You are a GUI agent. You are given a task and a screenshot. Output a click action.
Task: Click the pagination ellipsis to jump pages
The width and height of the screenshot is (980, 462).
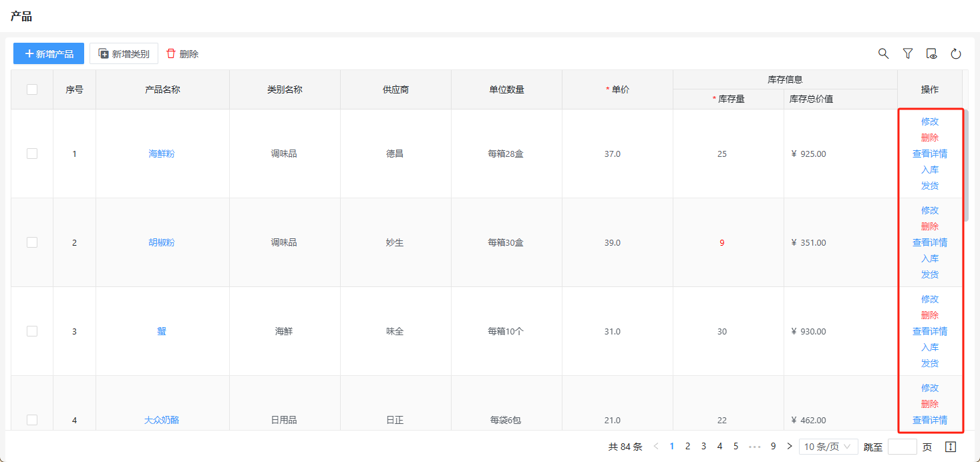click(755, 446)
